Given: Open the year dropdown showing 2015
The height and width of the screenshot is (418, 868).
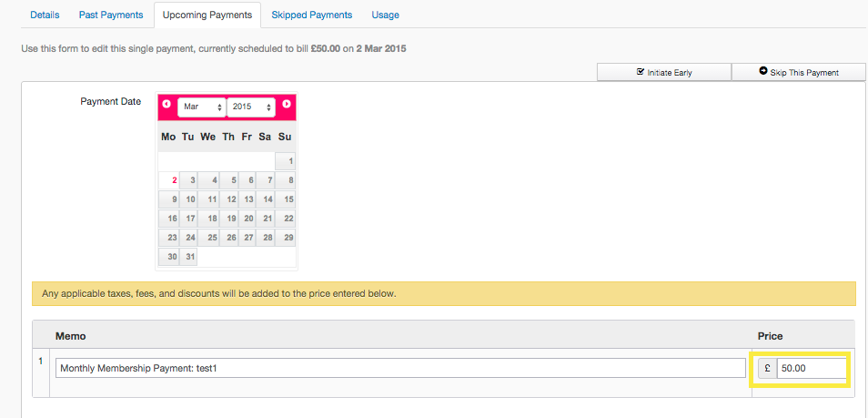Looking at the screenshot, I should (x=251, y=107).
